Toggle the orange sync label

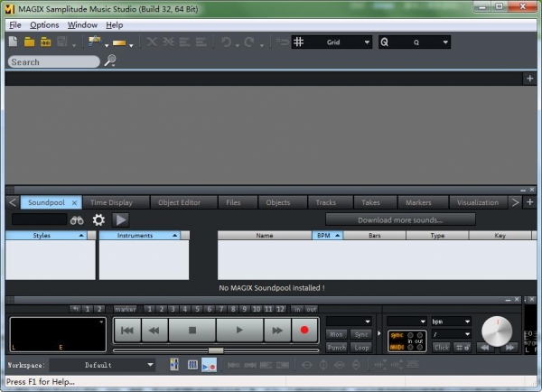click(x=397, y=335)
